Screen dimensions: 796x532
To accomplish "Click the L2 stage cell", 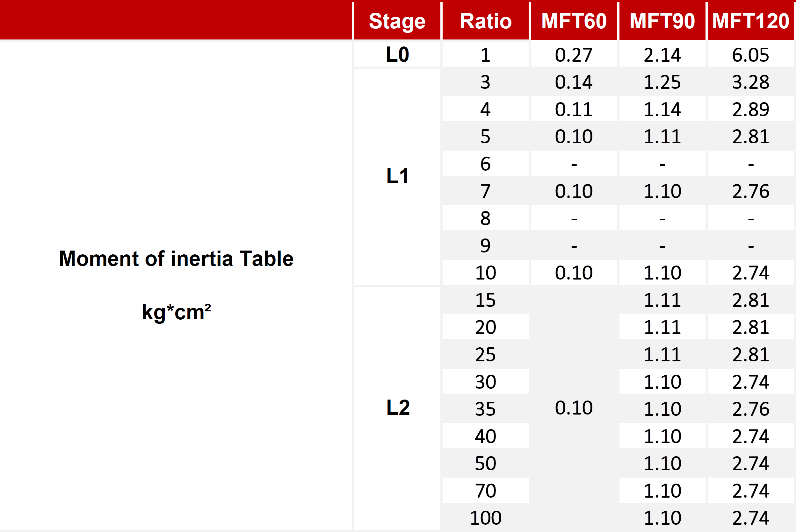I will pyautogui.click(x=398, y=408).
